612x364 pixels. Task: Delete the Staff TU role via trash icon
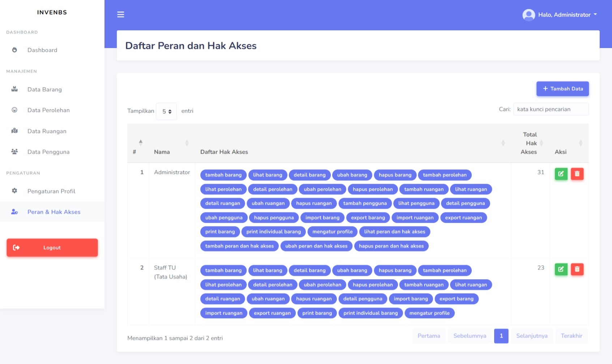pos(577,269)
